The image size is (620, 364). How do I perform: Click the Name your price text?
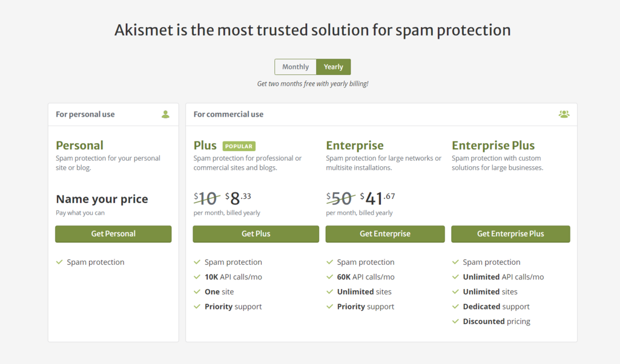pos(102,199)
